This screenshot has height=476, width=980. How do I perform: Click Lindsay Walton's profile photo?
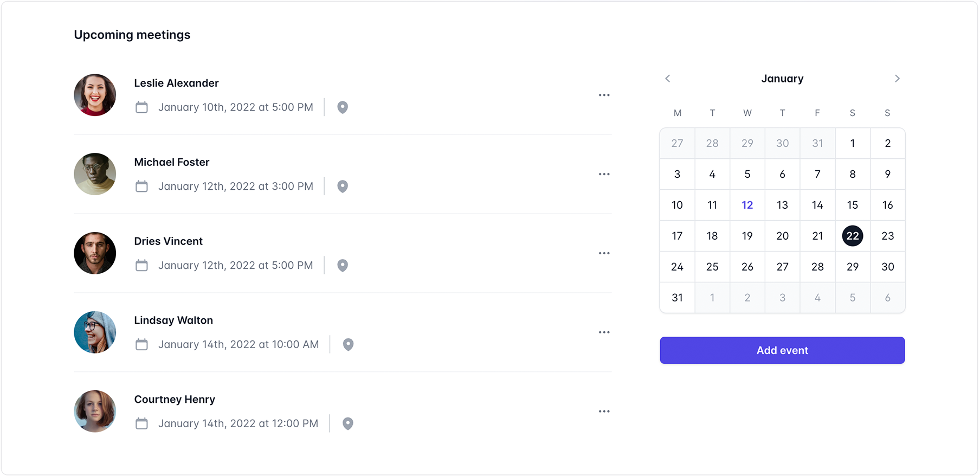click(x=95, y=332)
